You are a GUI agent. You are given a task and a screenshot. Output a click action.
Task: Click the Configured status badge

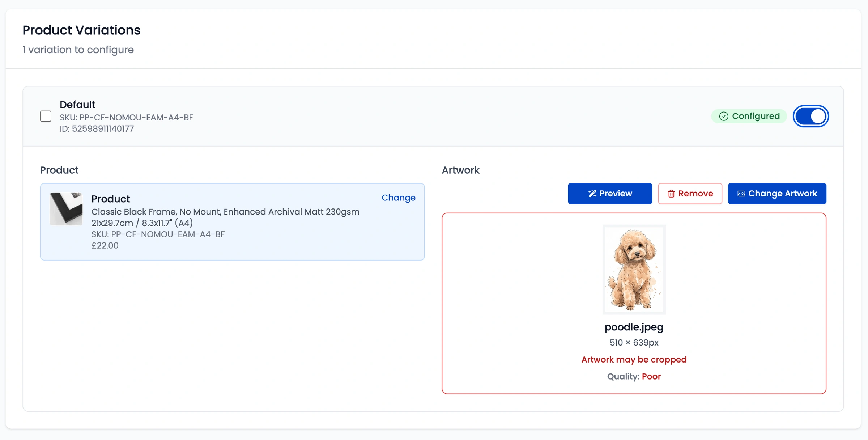coord(749,116)
